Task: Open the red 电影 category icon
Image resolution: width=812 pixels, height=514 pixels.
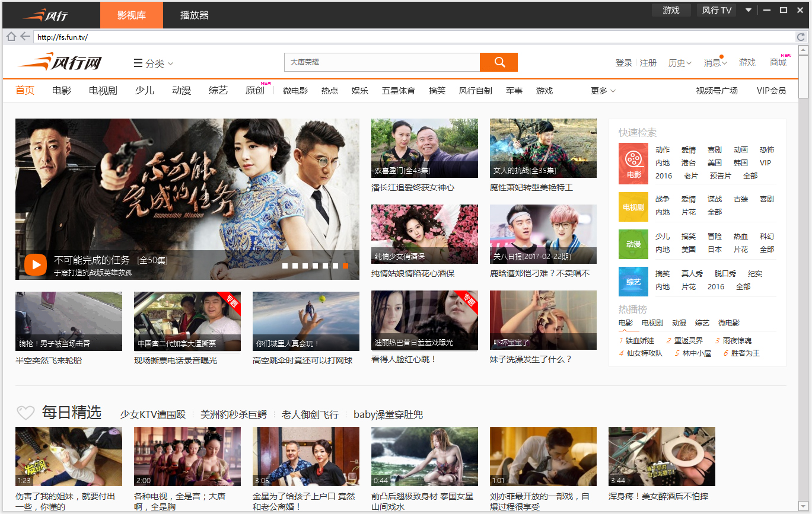Action: pos(633,163)
